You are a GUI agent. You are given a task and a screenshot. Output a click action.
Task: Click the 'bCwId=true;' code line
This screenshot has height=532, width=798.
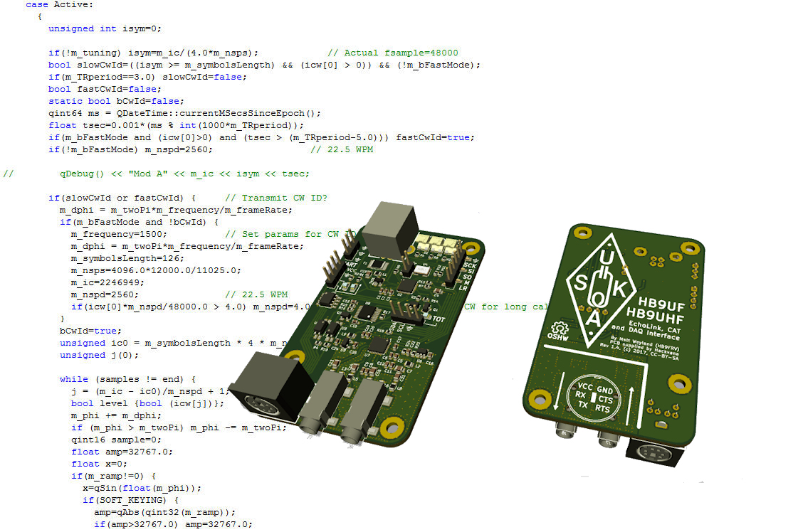coord(90,331)
